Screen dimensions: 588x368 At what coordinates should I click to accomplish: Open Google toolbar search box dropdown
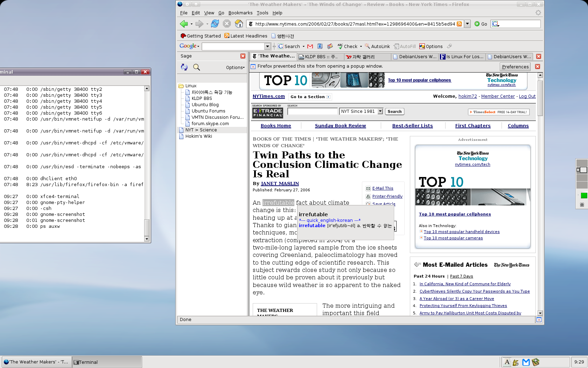267,46
